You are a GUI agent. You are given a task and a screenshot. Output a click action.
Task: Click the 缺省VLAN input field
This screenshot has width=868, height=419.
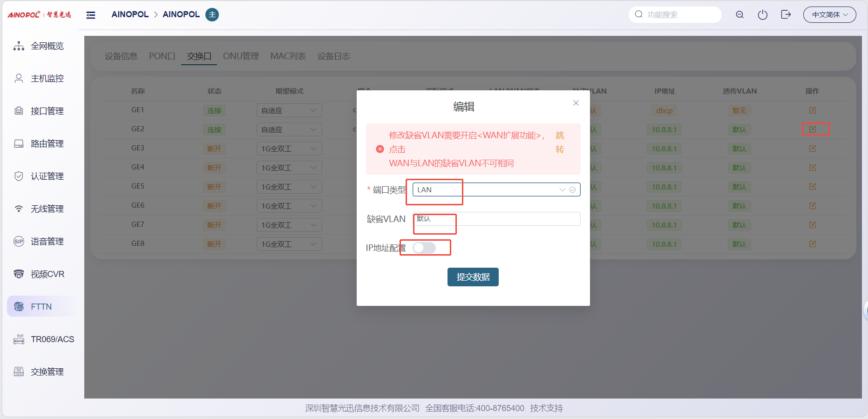click(x=496, y=219)
